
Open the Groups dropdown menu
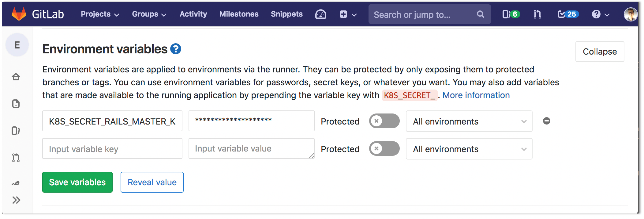pos(149,14)
